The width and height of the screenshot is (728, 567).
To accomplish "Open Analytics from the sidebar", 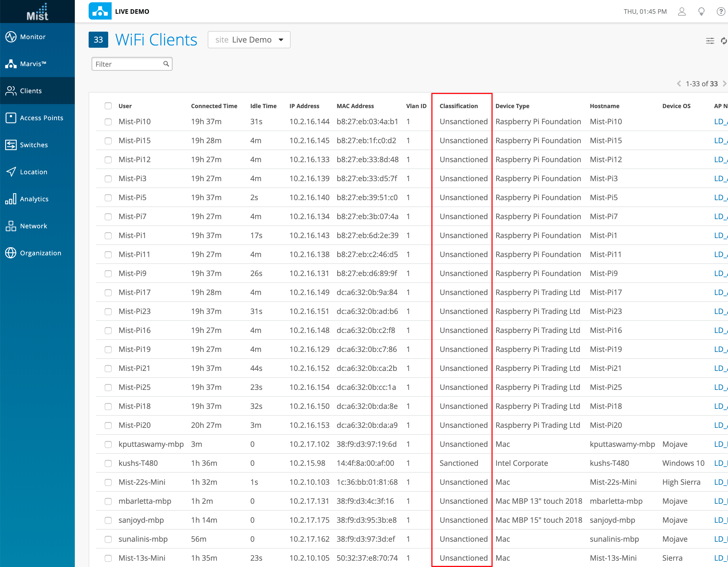I will pyautogui.click(x=34, y=199).
